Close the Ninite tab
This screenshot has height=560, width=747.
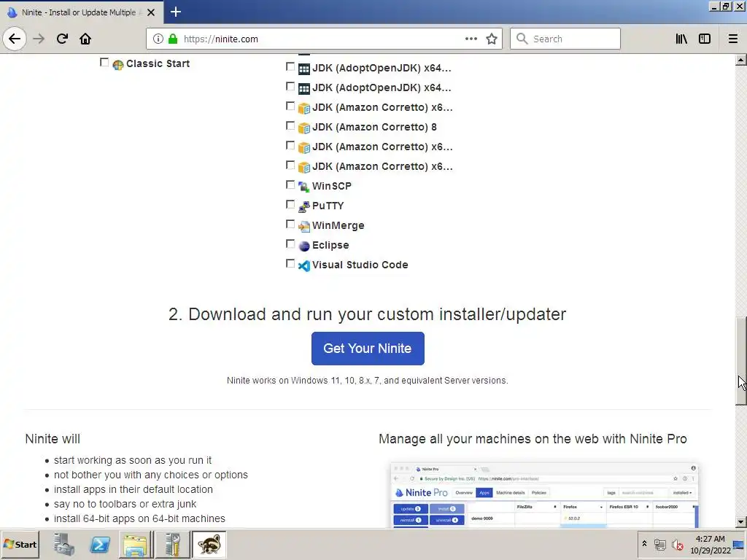pos(151,12)
